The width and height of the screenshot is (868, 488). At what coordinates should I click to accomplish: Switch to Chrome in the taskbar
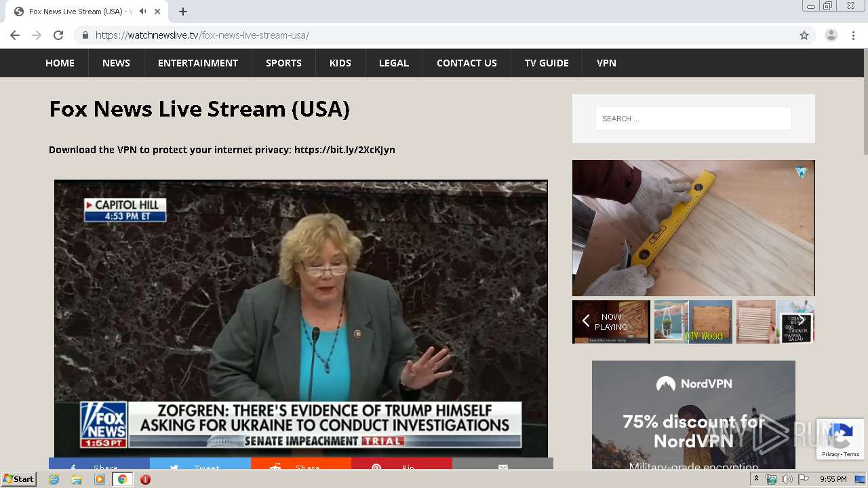click(x=123, y=479)
